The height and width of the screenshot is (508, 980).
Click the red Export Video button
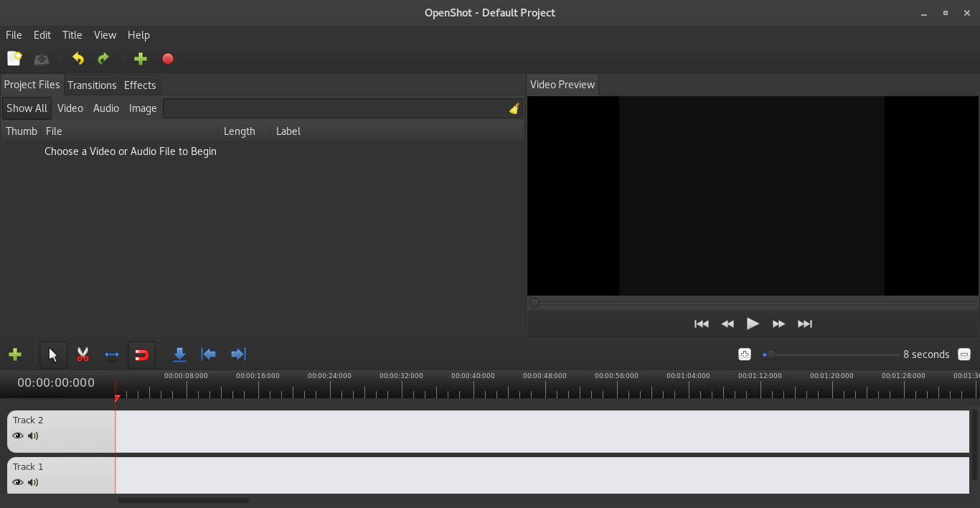tap(168, 59)
